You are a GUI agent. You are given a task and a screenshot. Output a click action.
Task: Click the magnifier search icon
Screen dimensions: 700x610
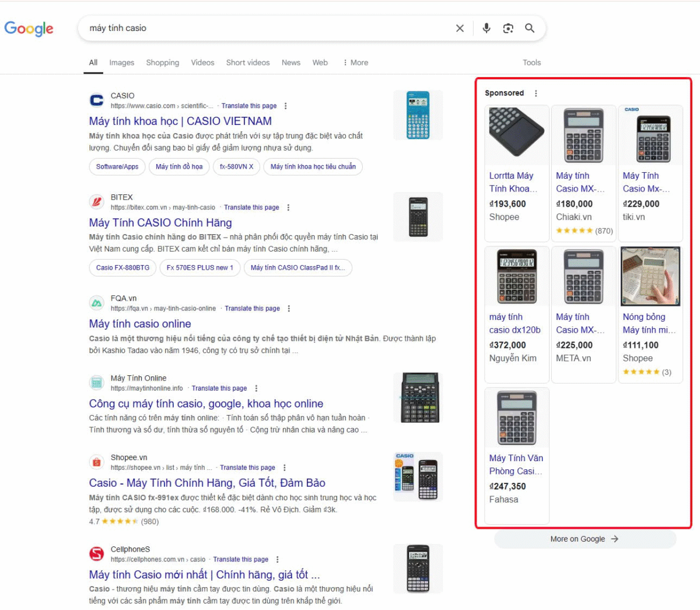pyautogui.click(x=530, y=28)
